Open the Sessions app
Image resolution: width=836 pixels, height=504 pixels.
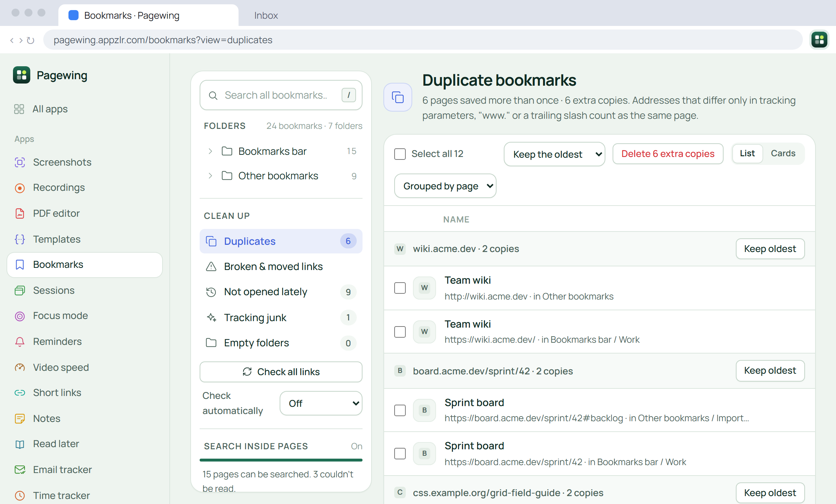85,291
